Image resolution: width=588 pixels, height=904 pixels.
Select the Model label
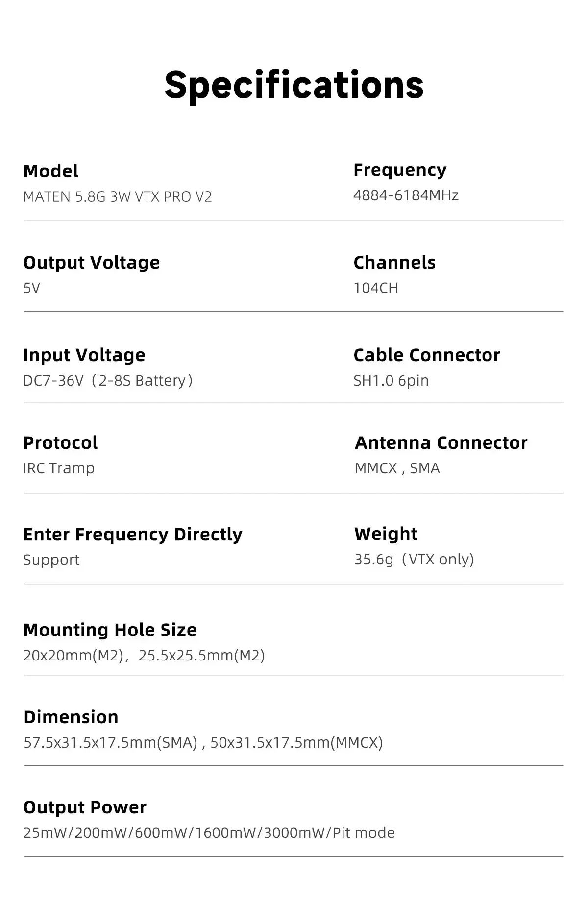click(50, 171)
